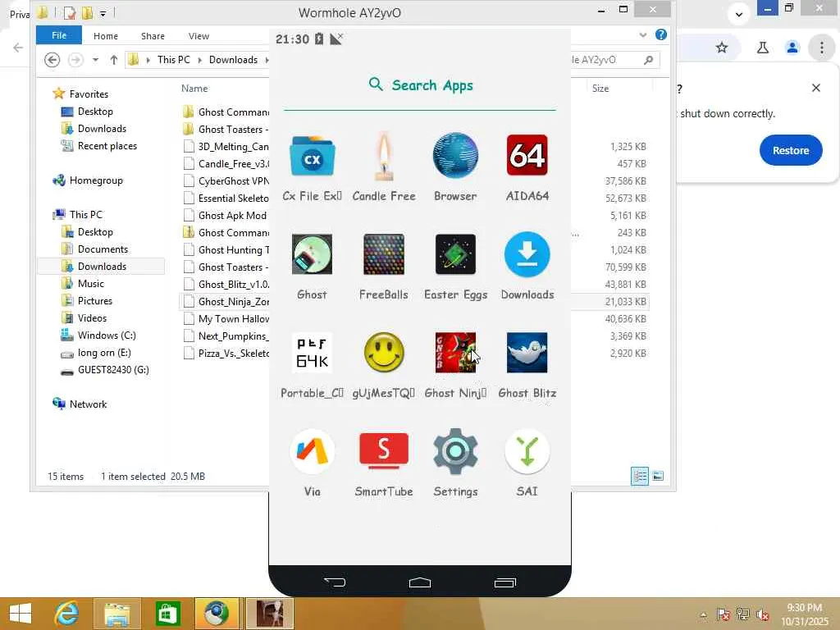Launch the FreeBalls game
840x630 pixels.
384,254
